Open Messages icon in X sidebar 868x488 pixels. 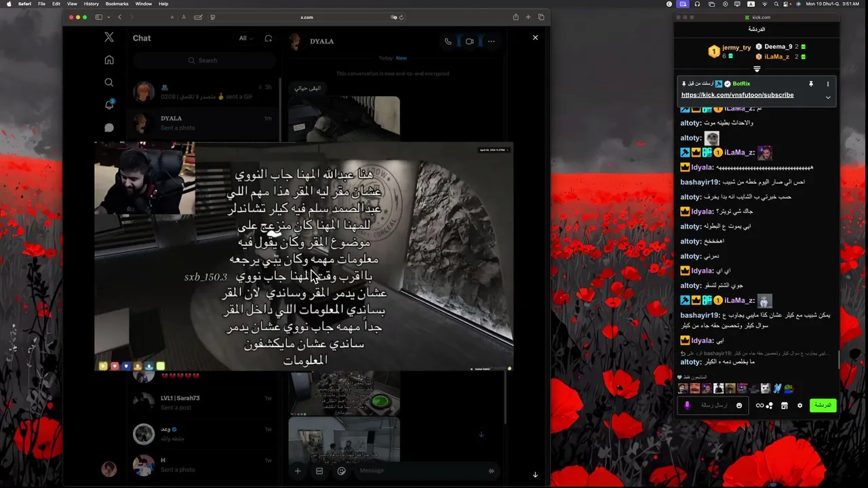pos(109,127)
